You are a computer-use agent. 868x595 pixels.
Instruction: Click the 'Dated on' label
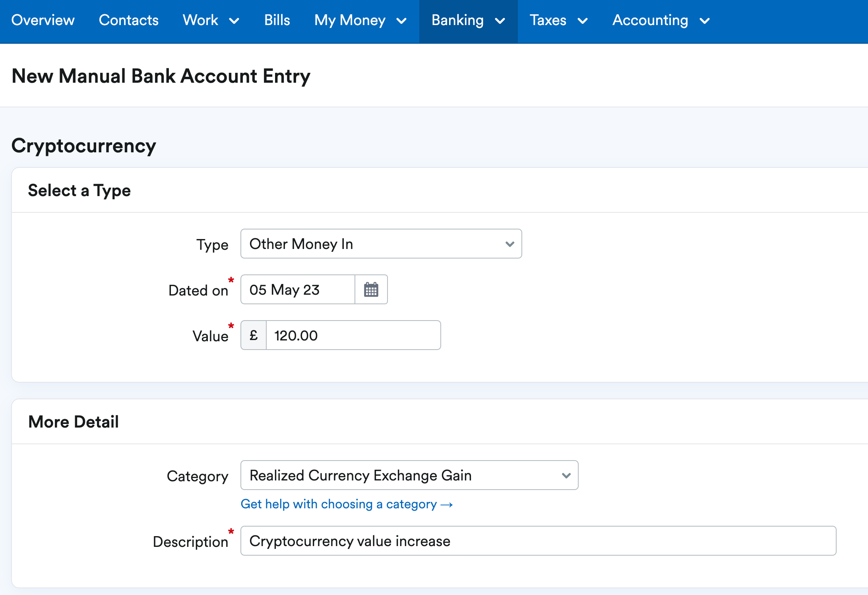click(198, 290)
